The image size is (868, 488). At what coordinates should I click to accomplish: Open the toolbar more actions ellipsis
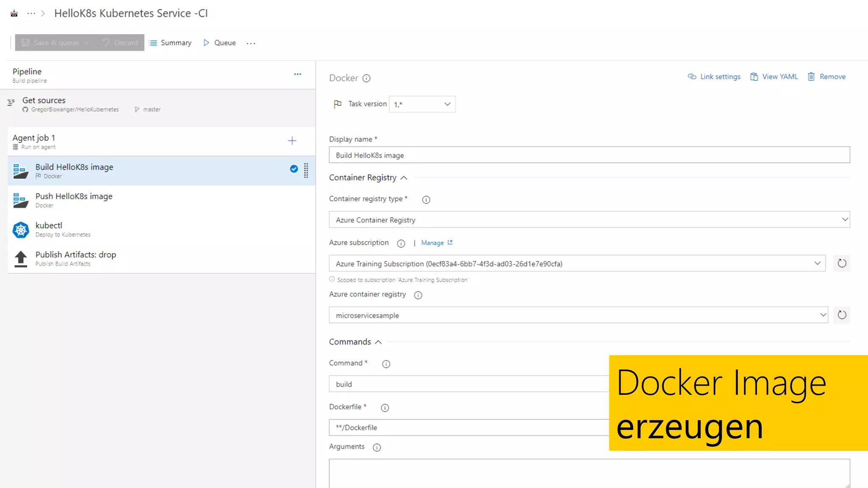(251, 43)
